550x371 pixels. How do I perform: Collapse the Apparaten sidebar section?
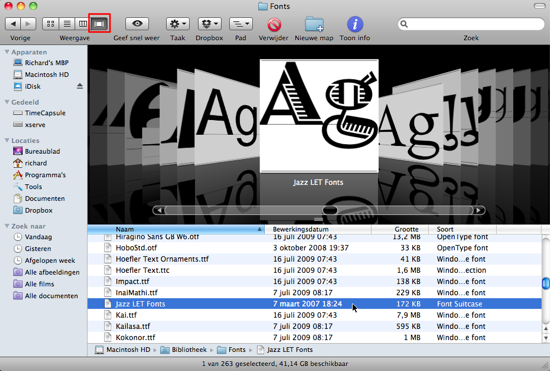click(7, 52)
